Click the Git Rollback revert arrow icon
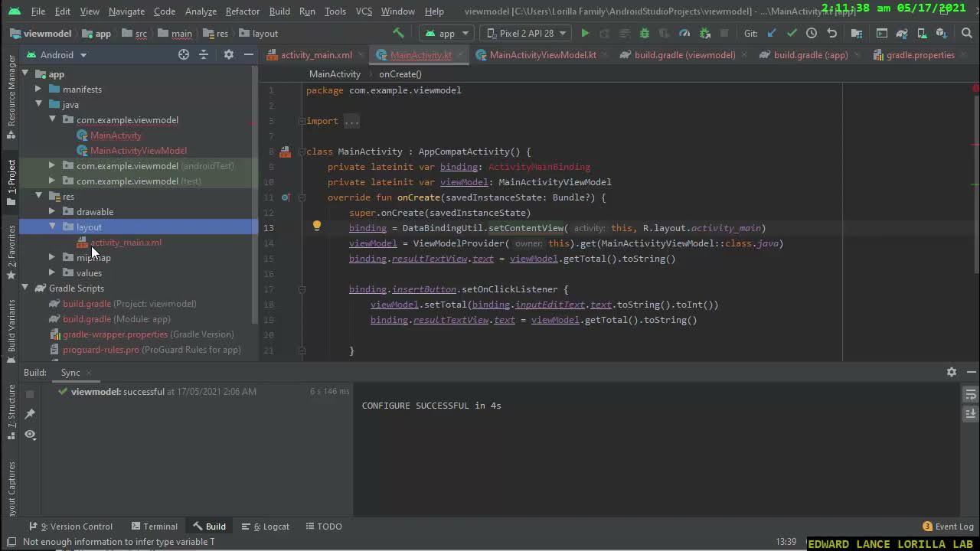 [831, 33]
